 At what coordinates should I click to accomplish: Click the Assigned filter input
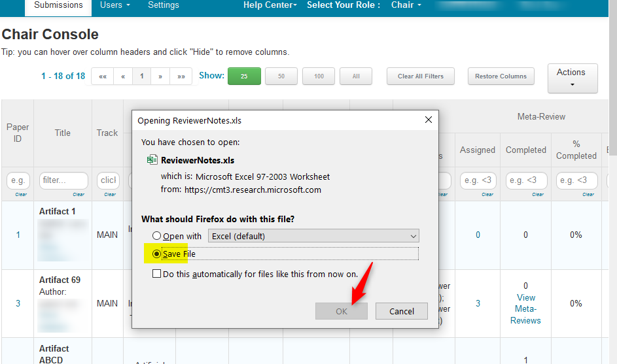pos(478,180)
